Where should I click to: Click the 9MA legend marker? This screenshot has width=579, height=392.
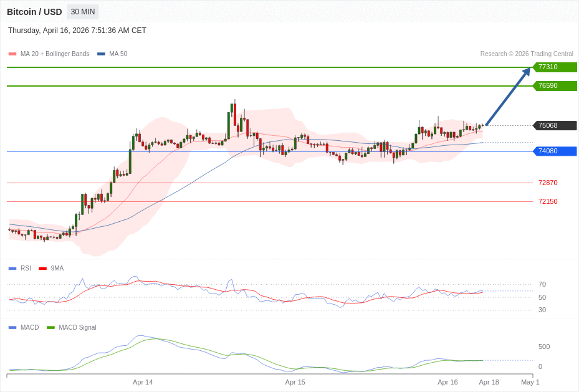(42, 269)
